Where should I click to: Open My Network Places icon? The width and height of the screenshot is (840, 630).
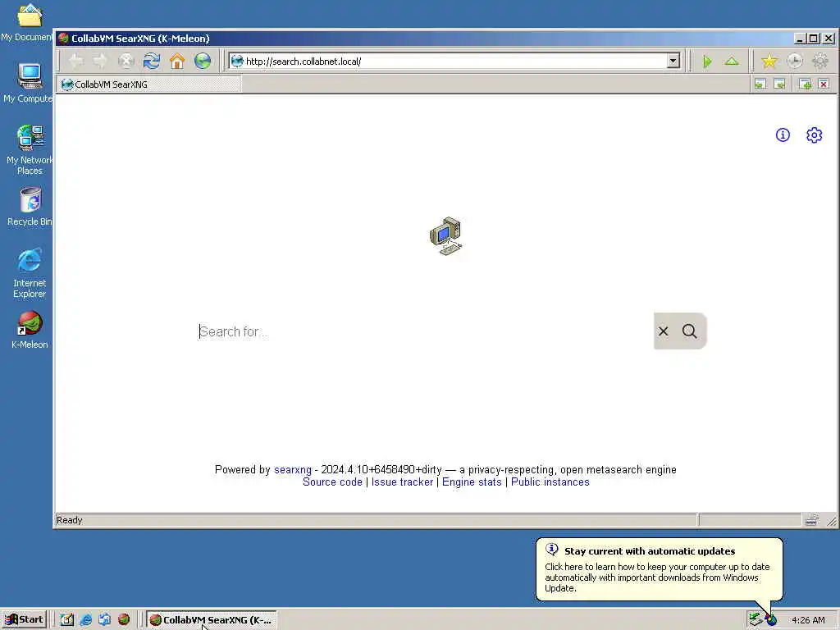[x=30, y=150]
